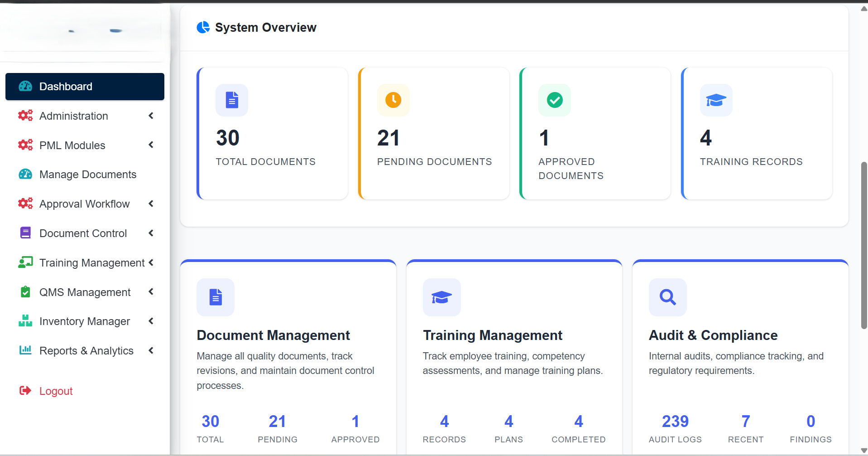Click the System Overview pie chart icon
The image size is (868, 456).
203,27
